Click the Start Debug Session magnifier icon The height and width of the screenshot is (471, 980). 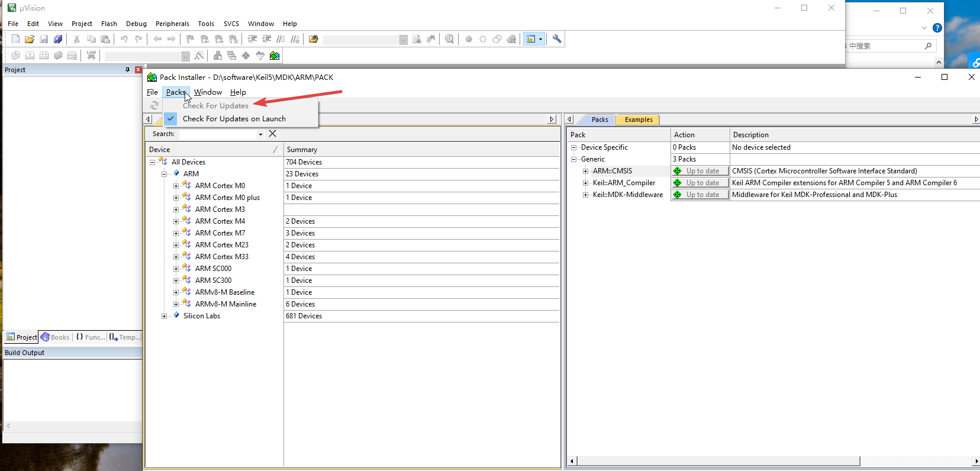450,39
